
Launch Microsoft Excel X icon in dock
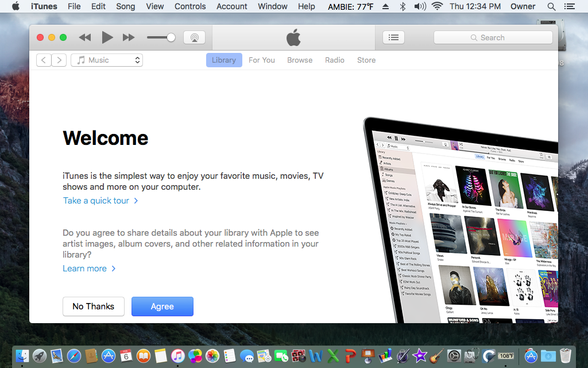[x=333, y=355]
